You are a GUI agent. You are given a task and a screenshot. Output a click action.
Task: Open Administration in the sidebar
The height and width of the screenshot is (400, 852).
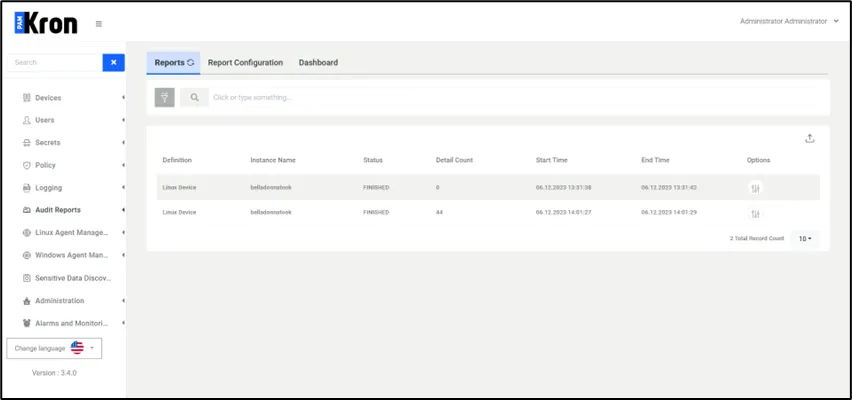tap(60, 301)
